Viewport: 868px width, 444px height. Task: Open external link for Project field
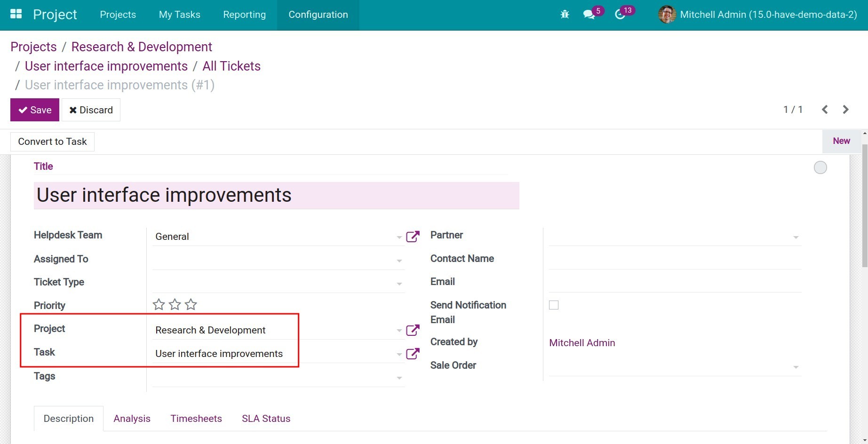[x=413, y=330]
